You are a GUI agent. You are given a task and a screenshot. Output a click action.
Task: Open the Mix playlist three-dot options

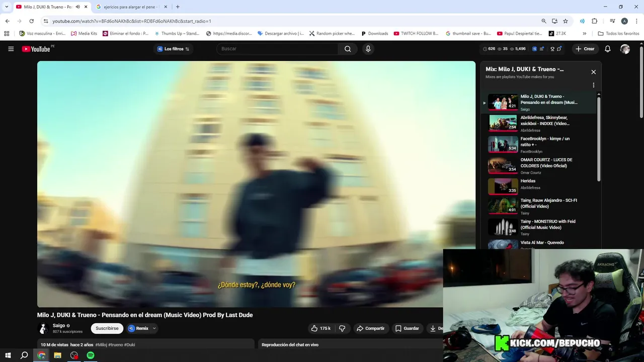click(594, 85)
